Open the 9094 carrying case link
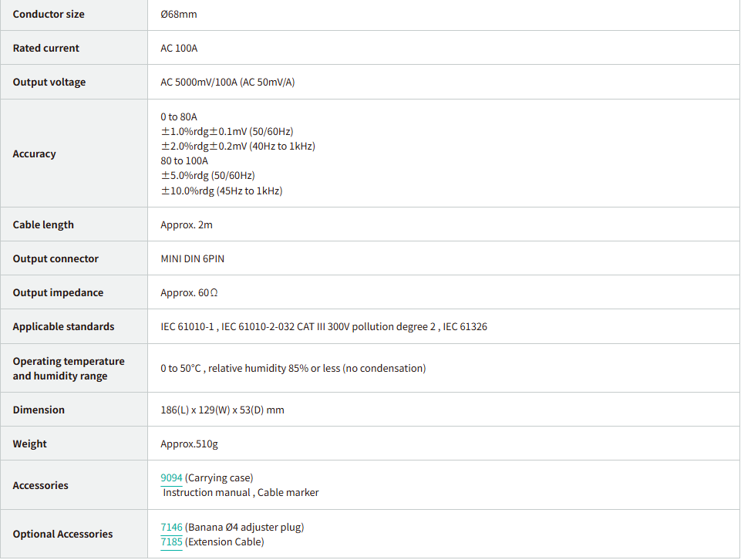The width and height of the screenshot is (741, 560). pos(171,478)
